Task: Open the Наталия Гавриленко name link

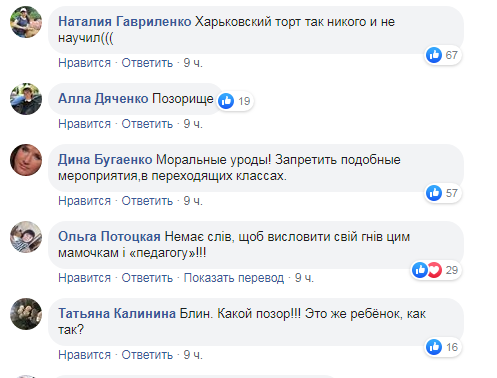Action: 125,22
